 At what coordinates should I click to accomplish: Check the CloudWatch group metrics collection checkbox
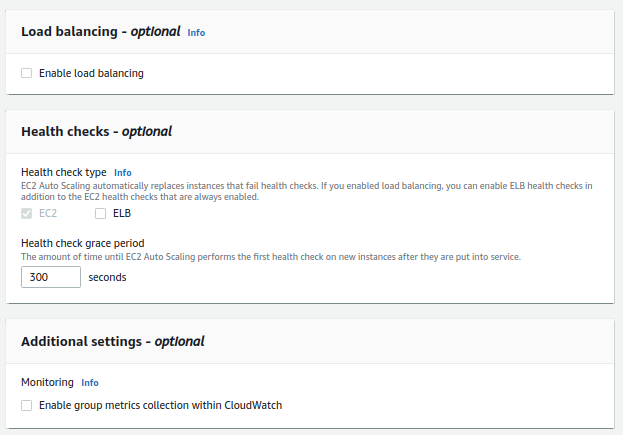tap(27, 405)
